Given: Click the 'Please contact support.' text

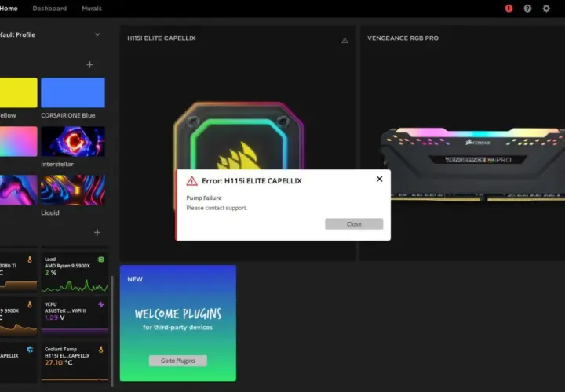Looking at the screenshot, I should [x=217, y=208].
